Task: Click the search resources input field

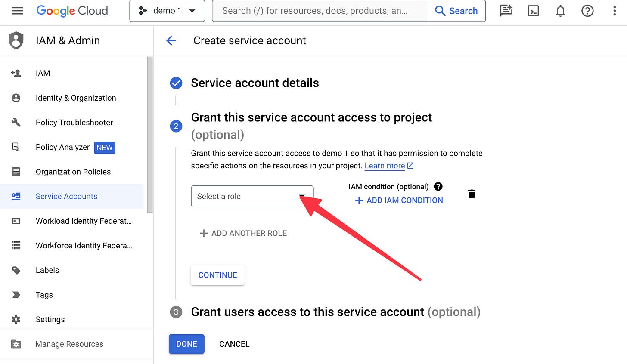Action: (320, 11)
